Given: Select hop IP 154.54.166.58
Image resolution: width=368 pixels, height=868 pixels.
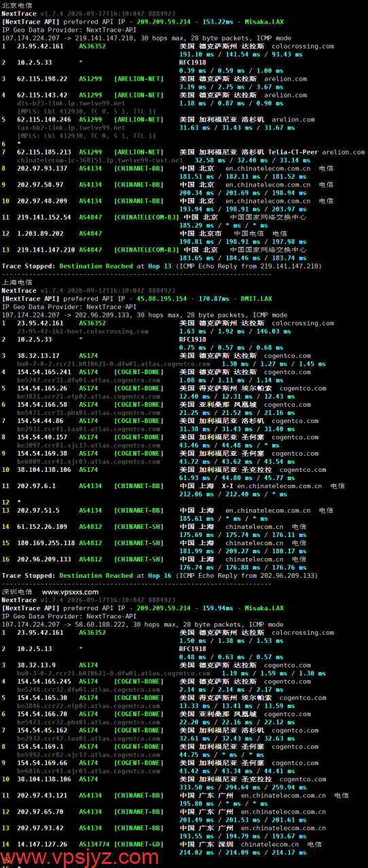Looking at the screenshot, I should 42,404.
